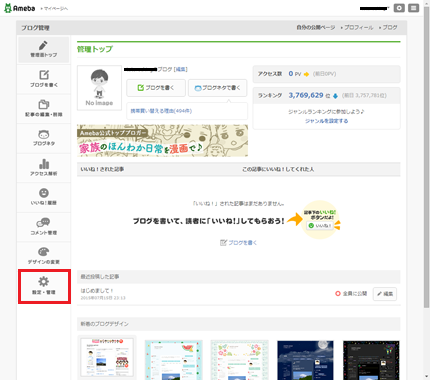Click the いいね! sample button illustration
Viewport: 430px width, 380px height.
[319, 226]
